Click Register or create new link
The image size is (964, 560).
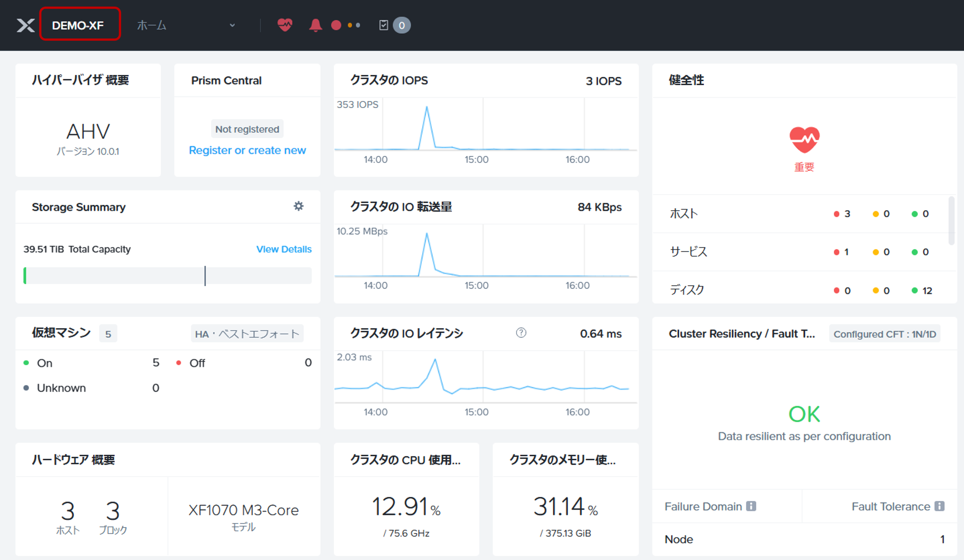[x=247, y=150]
